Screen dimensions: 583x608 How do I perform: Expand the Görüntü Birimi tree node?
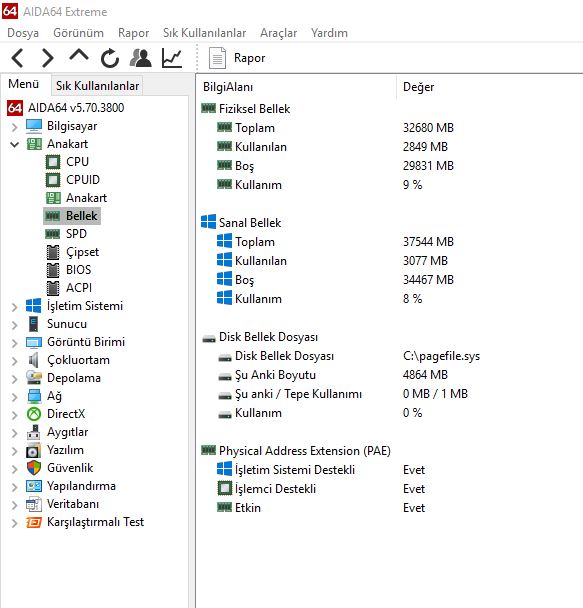click(x=14, y=343)
